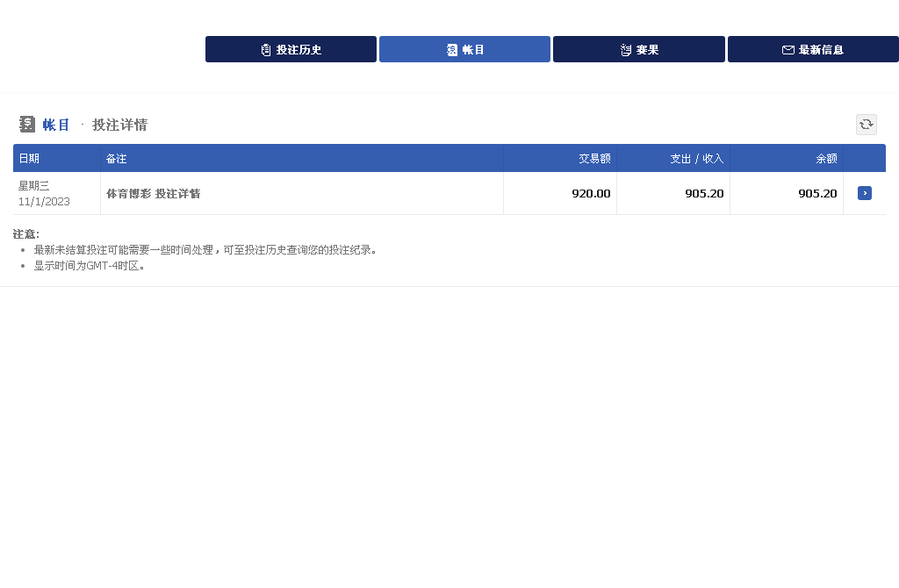Image resolution: width=899 pixels, height=588 pixels.
Task: Click the 920.00 transaction amount cell
Action: tap(560, 194)
